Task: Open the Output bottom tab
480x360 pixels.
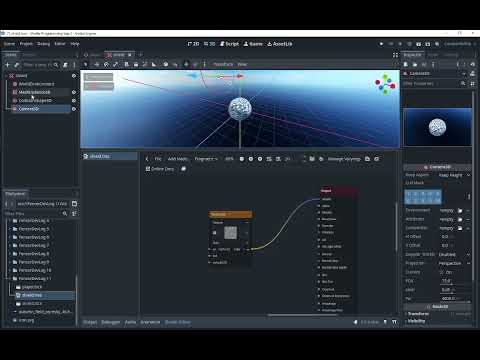Action: 90,322
